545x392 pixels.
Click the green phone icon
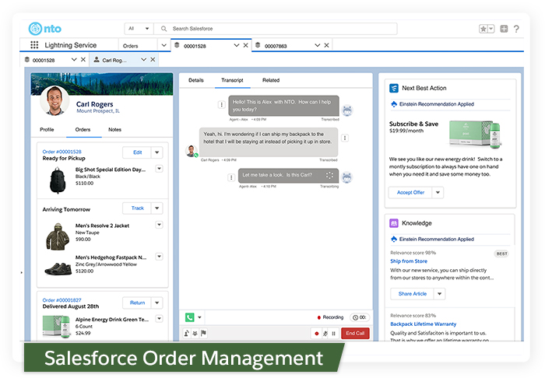click(189, 317)
